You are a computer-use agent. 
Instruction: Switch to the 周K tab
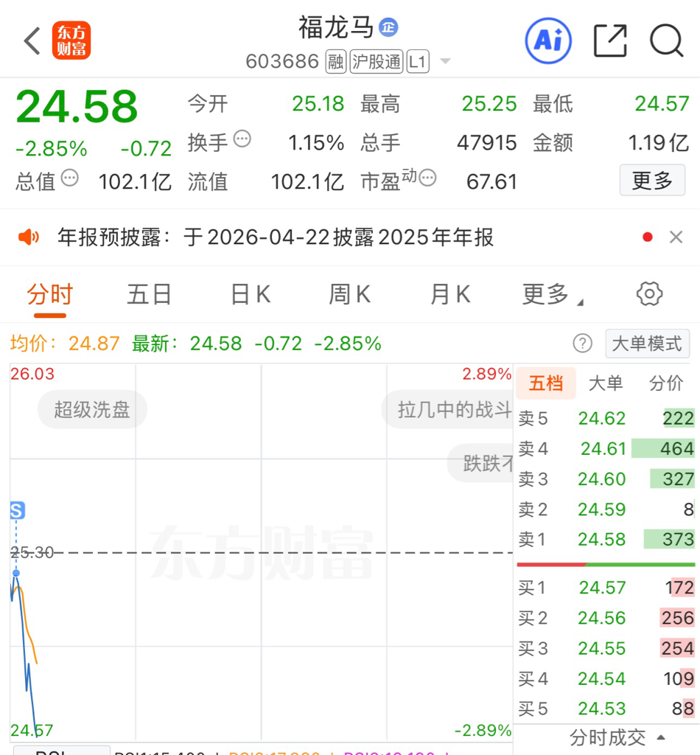click(x=350, y=295)
